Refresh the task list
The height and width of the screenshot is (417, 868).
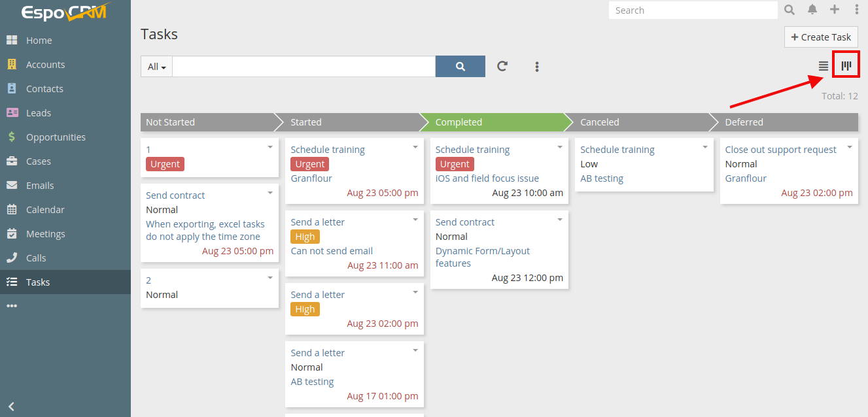coord(502,66)
